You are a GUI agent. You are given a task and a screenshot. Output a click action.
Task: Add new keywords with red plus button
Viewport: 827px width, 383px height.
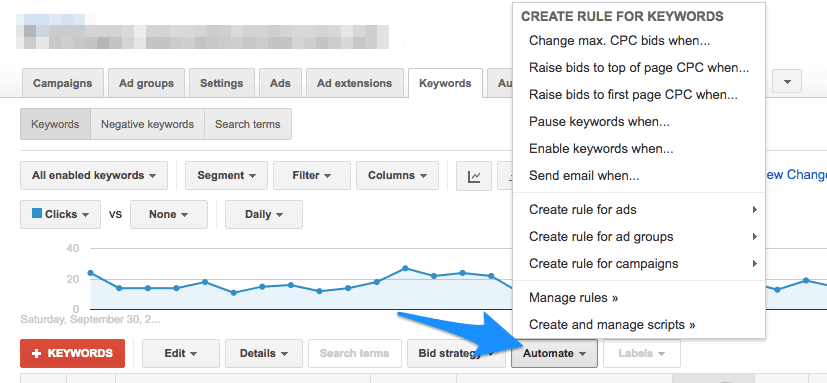72,353
